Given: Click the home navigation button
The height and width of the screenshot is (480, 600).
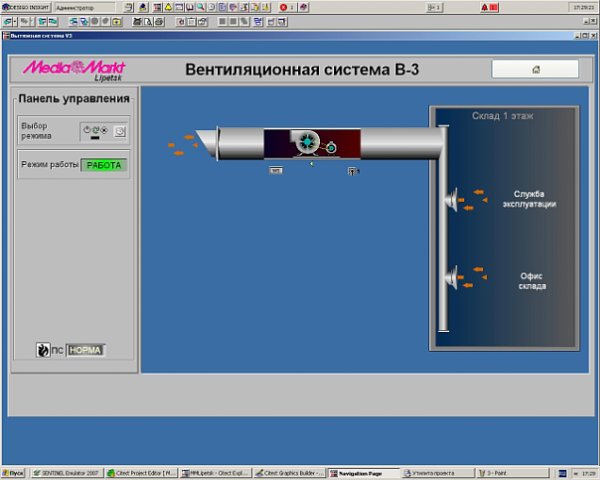Looking at the screenshot, I should [535, 69].
